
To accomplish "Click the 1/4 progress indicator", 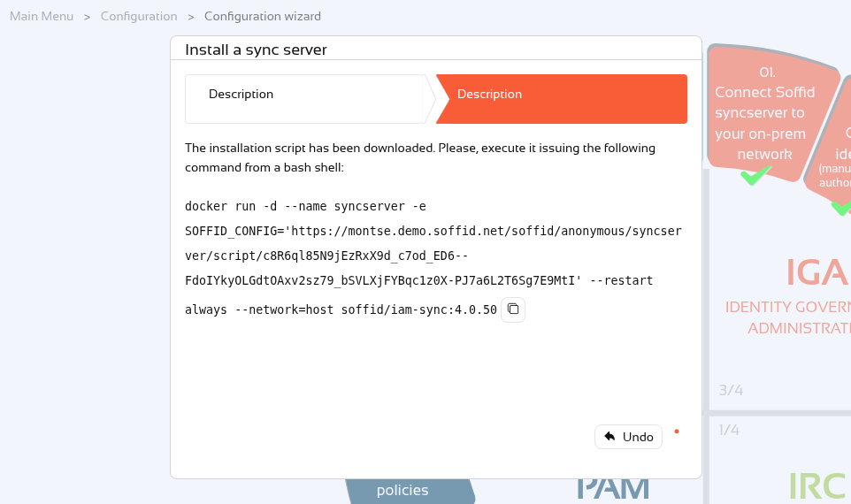I will tap(729, 431).
